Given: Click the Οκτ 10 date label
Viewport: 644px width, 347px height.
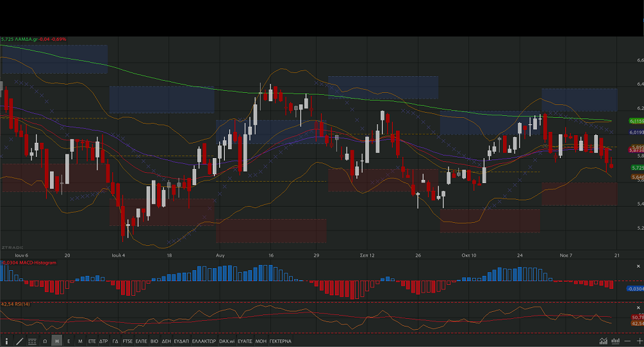Looking at the screenshot, I should [x=468, y=255].
